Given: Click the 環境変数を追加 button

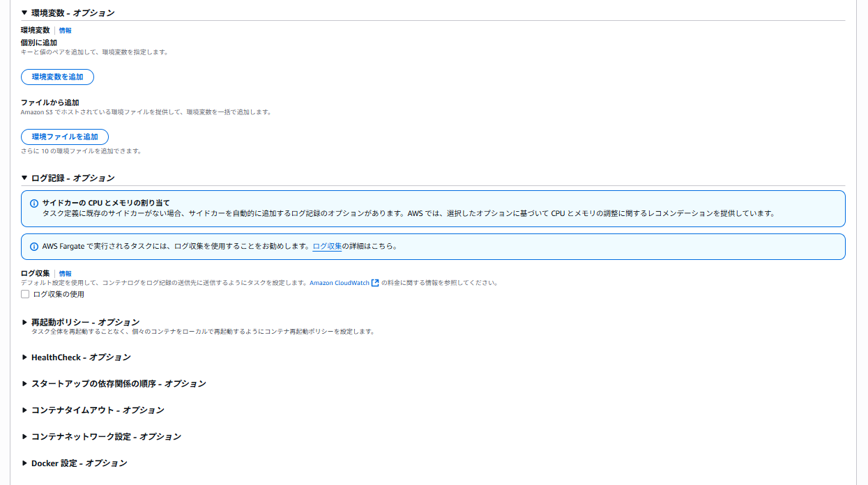Looking at the screenshot, I should [57, 77].
